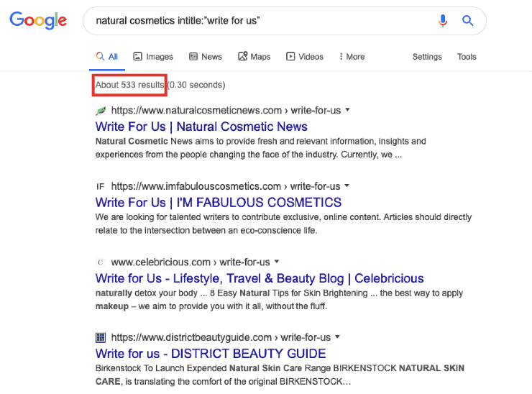Expand dropdown arrow next to imfabulouscosmetics.com URL
The image size is (532, 394).
click(x=347, y=186)
